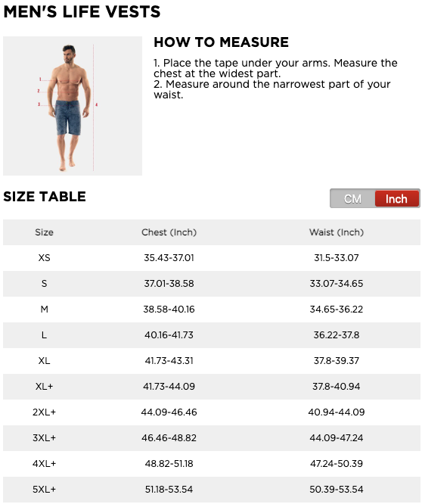Click chest value 38.58-40.16

tap(169, 310)
